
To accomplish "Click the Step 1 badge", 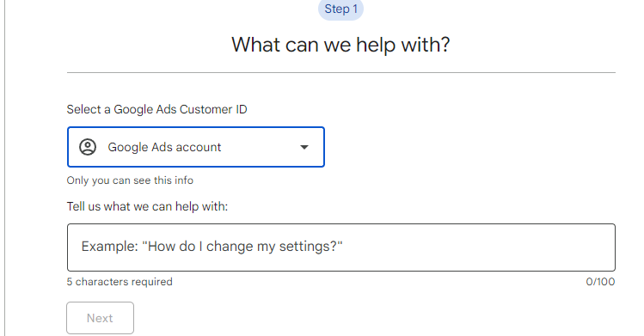I will click(340, 9).
